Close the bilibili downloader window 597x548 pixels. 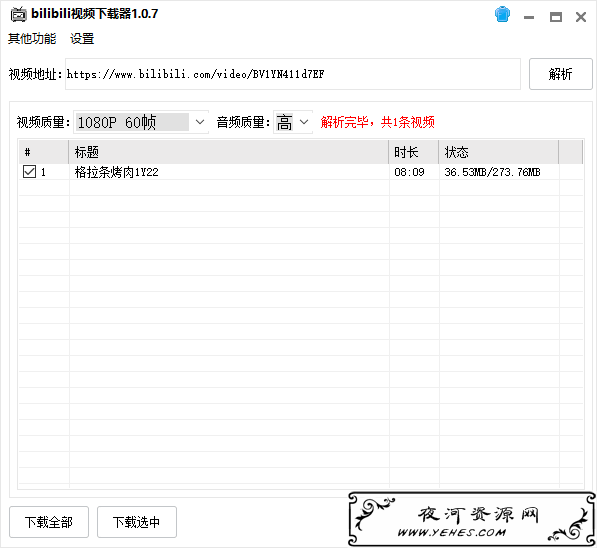point(581,17)
